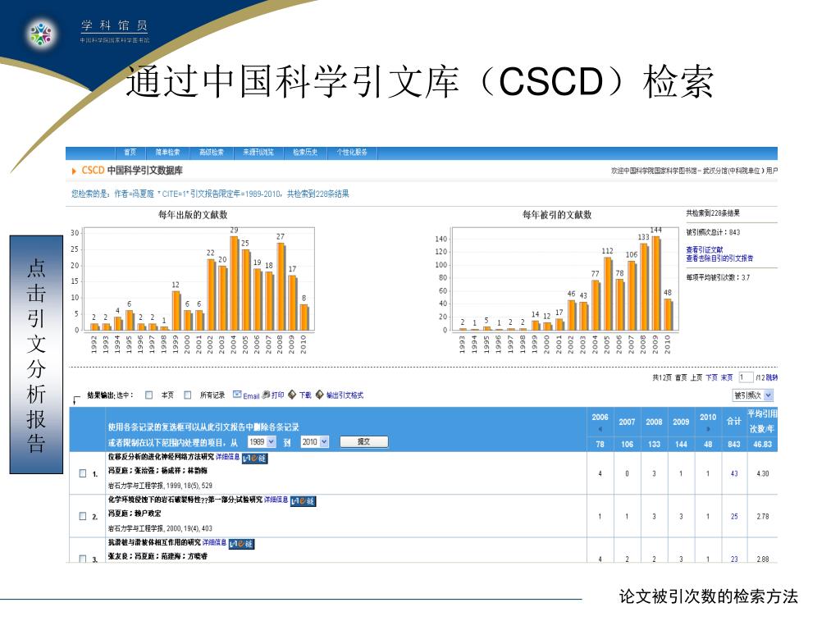840x630 pixels.
Task: Open 详细信息 for record 3
Action: pyautogui.click(x=214, y=542)
